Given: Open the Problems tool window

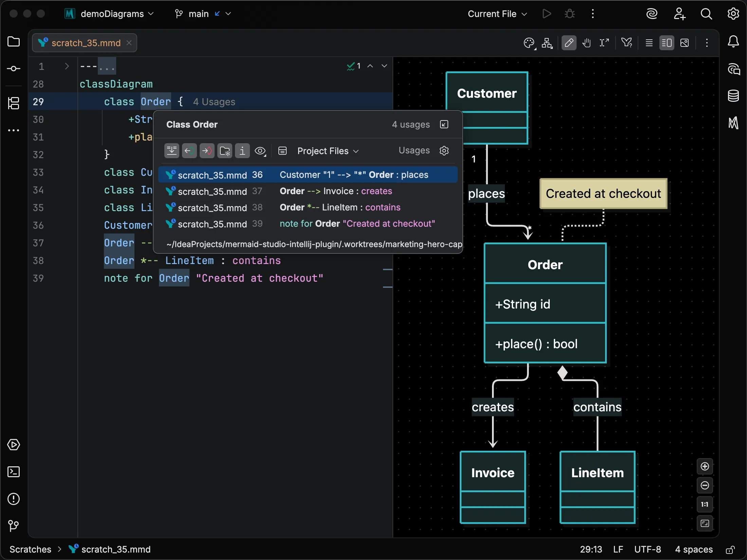Looking at the screenshot, I should [x=14, y=499].
